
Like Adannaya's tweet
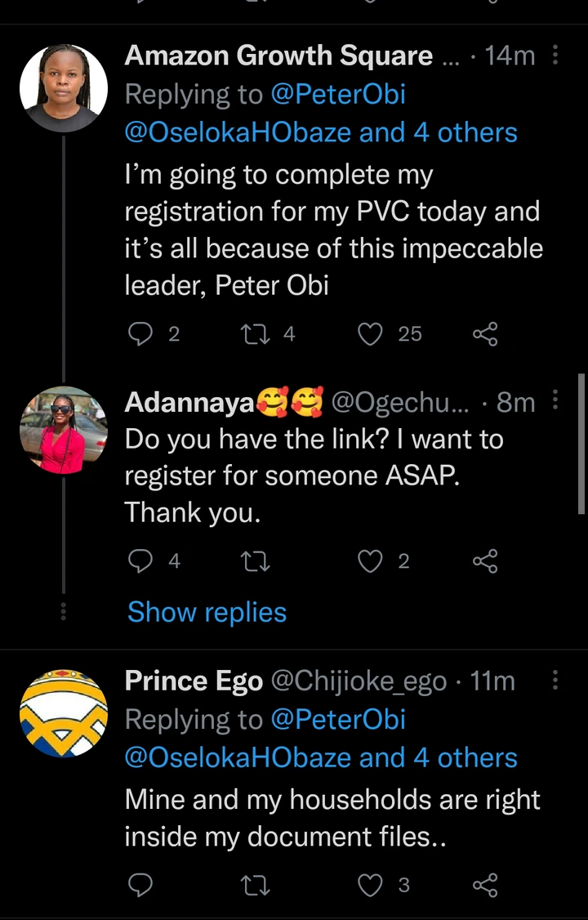click(x=372, y=561)
